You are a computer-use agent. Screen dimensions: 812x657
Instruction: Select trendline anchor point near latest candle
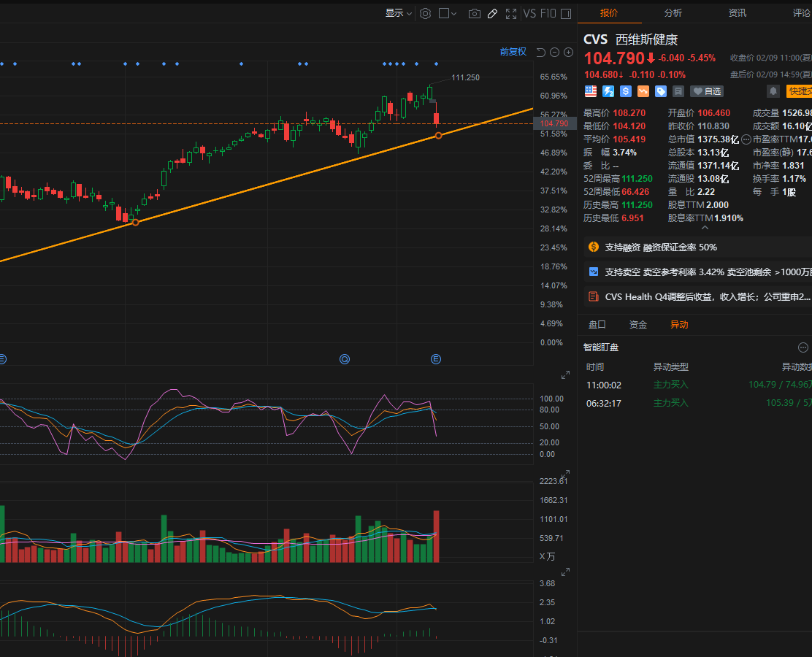(439, 136)
